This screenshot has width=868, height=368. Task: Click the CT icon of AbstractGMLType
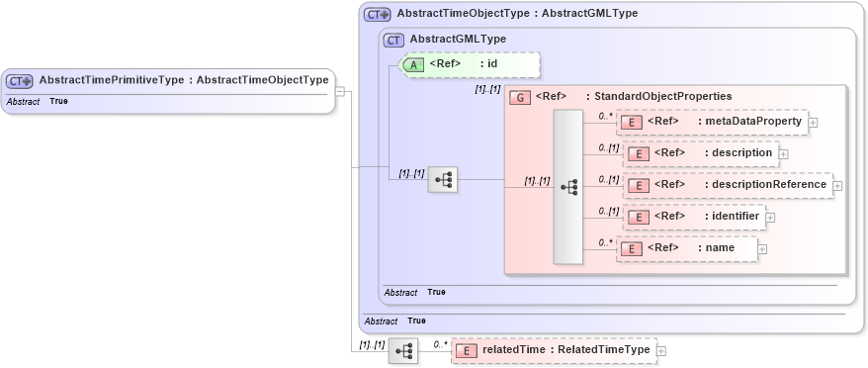pos(393,40)
